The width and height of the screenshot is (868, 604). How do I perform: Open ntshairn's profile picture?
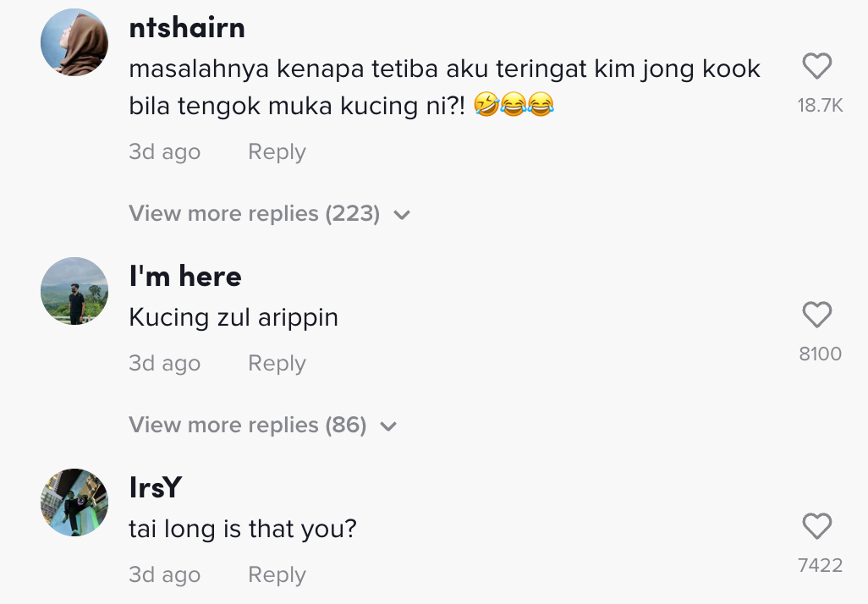tap(74, 42)
